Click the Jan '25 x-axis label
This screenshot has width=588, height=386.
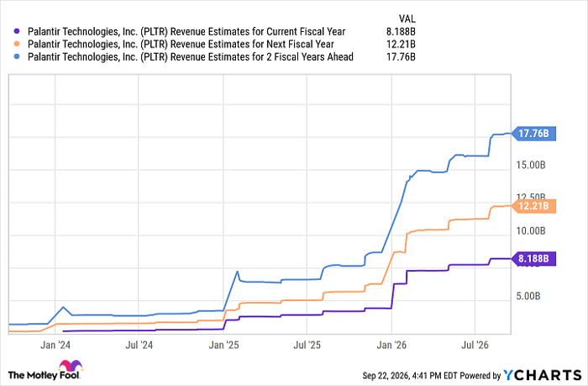point(223,345)
